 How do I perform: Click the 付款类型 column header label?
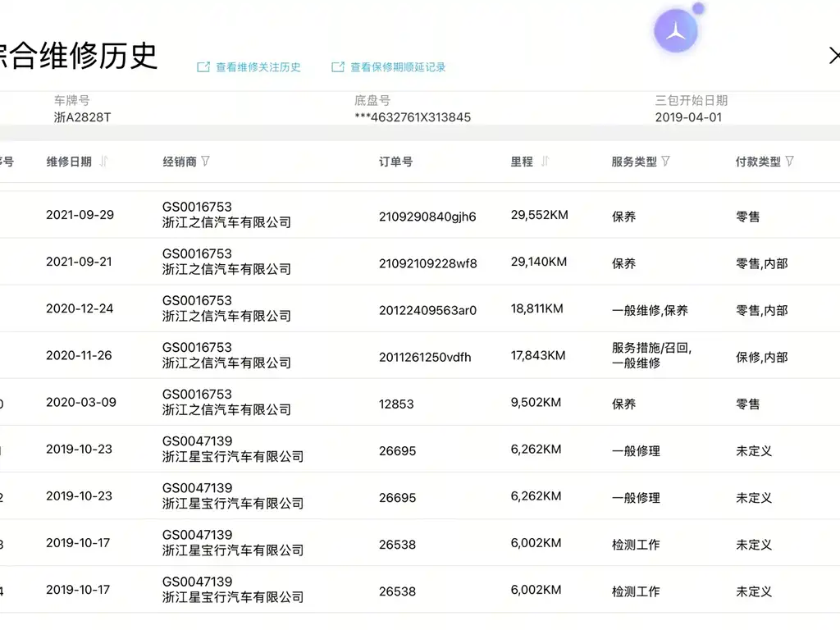tap(758, 162)
